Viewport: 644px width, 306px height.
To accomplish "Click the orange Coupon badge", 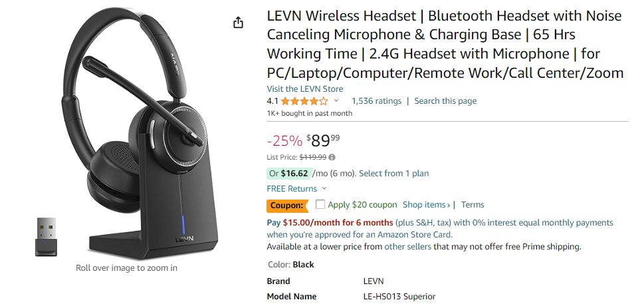I will [x=288, y=205].
